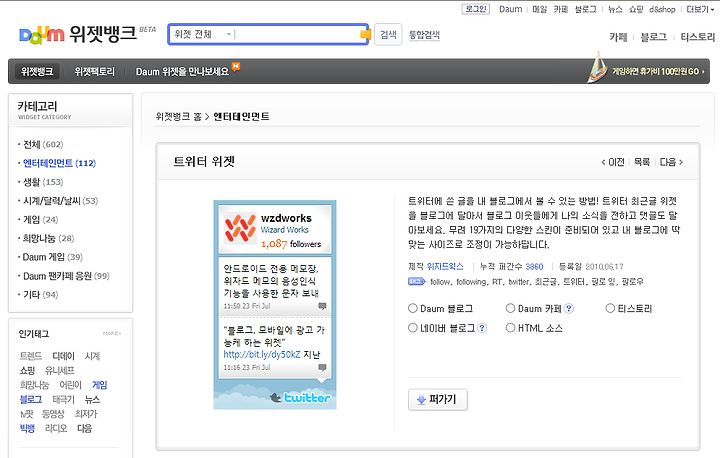This screenshot has height=458, width=720.
Task: Select Daum 팬카페 응원 (99) category
Action: 66,276
